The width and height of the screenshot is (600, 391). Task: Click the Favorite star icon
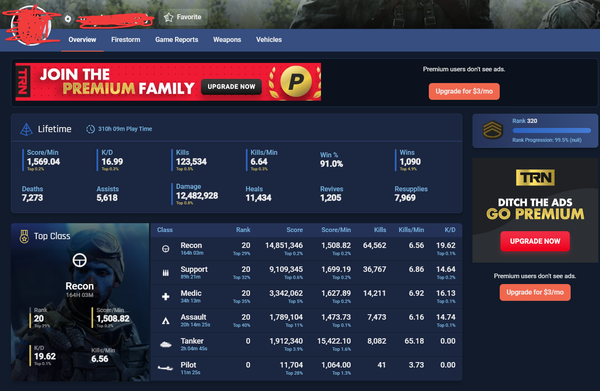[x=168, y=17]
